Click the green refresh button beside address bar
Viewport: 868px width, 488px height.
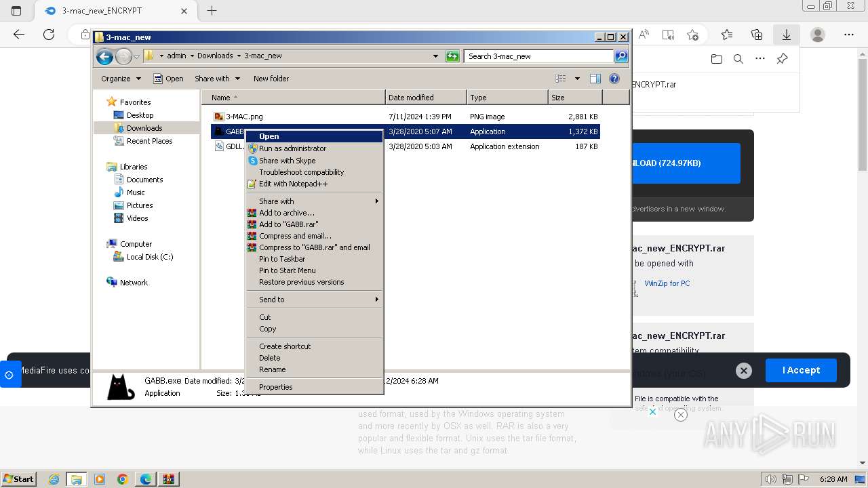click(x=452, y=56)
